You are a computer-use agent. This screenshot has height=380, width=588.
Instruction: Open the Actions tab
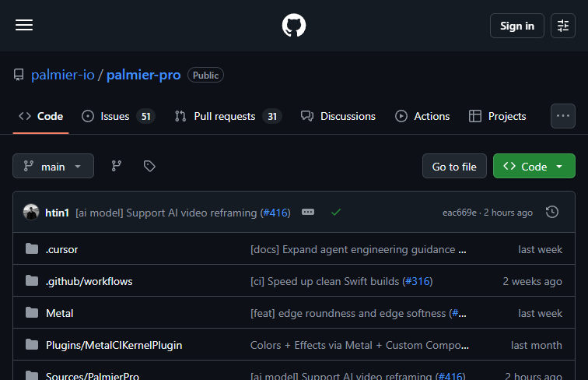422,116
